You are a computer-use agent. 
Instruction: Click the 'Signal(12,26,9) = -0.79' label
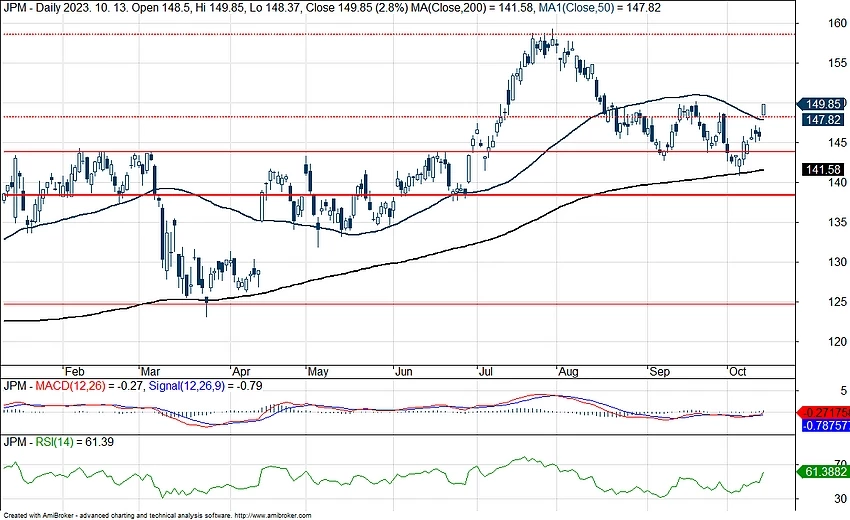[205, 386]
